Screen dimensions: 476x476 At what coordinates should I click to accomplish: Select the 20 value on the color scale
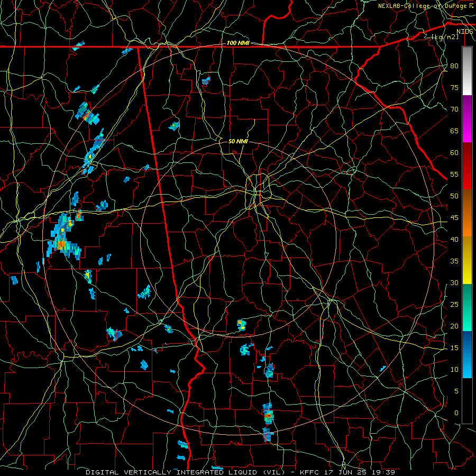454,326
